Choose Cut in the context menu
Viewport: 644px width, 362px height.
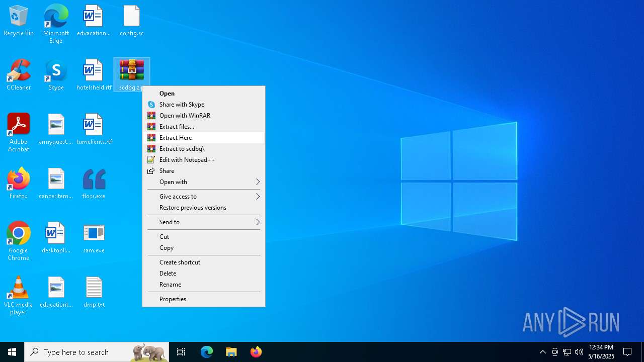204,237
